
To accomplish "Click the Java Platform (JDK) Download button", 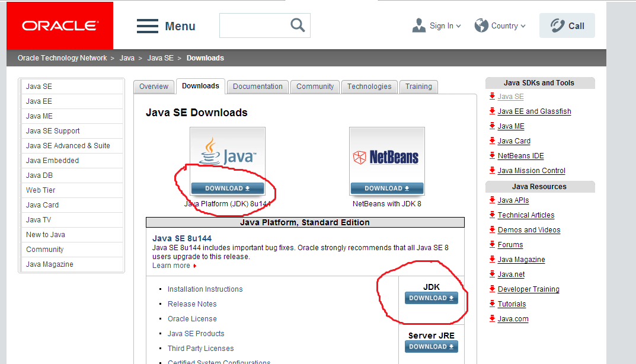I will click(228, 189).
